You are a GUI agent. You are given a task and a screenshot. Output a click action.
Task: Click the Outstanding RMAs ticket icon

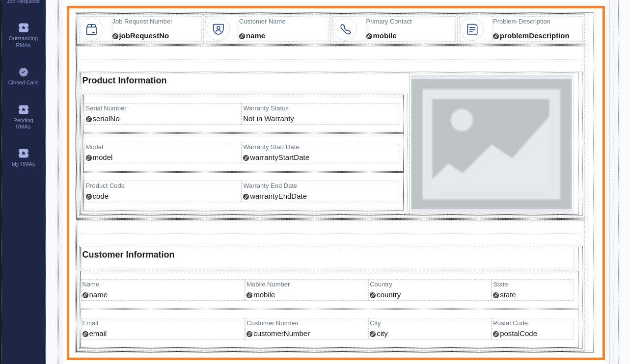pyautogui.click(x=23, y=27)
